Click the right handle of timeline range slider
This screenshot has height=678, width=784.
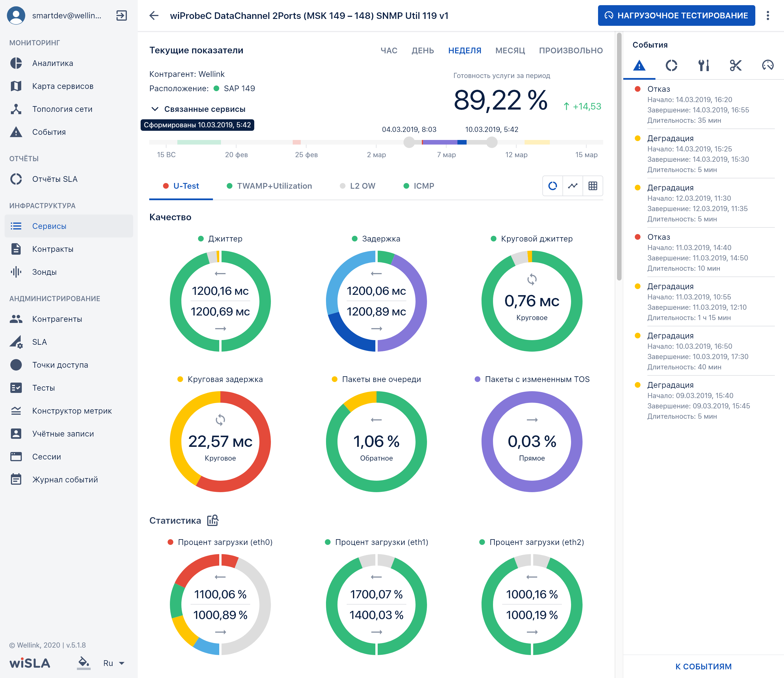(492, 142)
